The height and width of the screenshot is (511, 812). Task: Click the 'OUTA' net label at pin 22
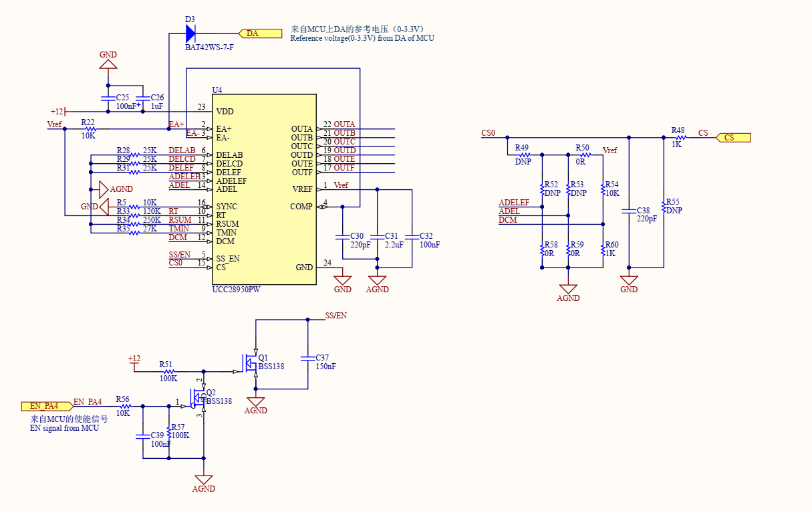[x=345, y=125]
